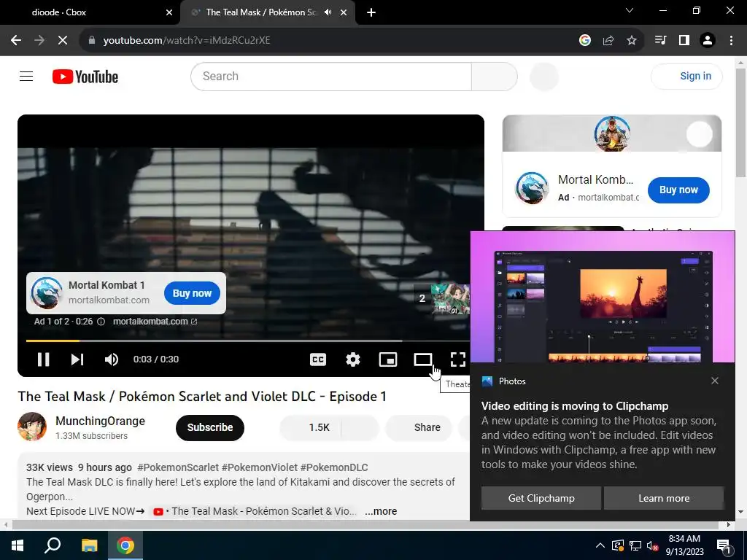Click the horizontal page scrollbar
747x560 pixels.
pyautogui.click(x=365, y=525)
